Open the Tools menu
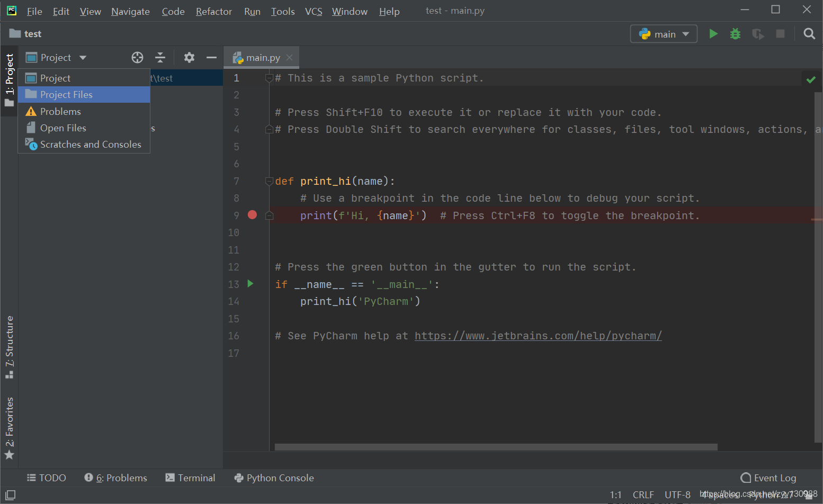 click(x=283, y=11)
